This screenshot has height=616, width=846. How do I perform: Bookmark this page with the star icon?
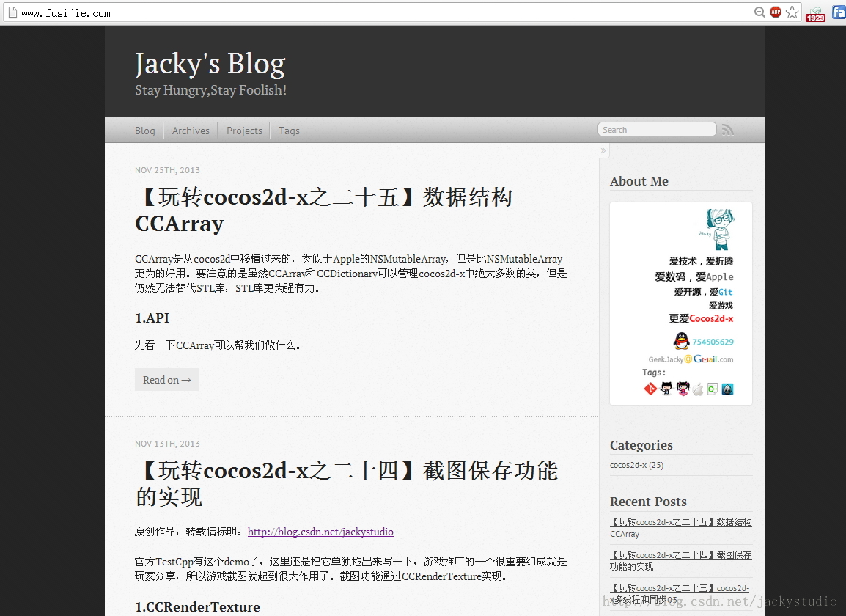point(792,12)
